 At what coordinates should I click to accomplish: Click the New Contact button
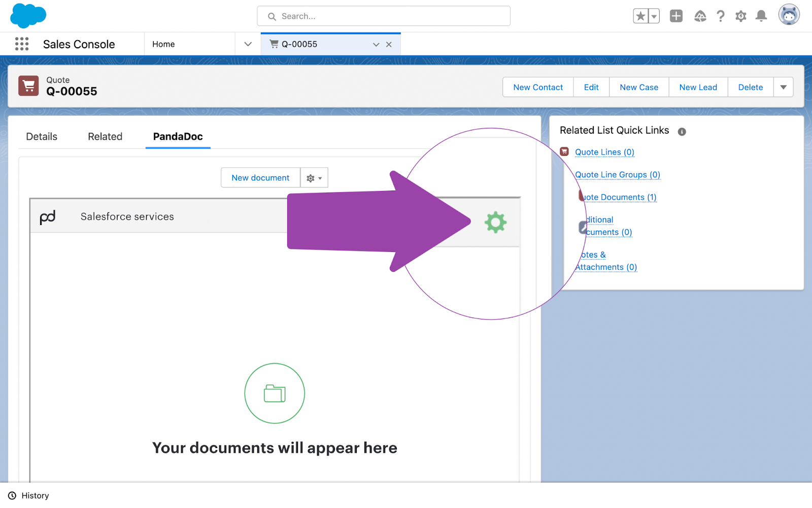[538, 87]
